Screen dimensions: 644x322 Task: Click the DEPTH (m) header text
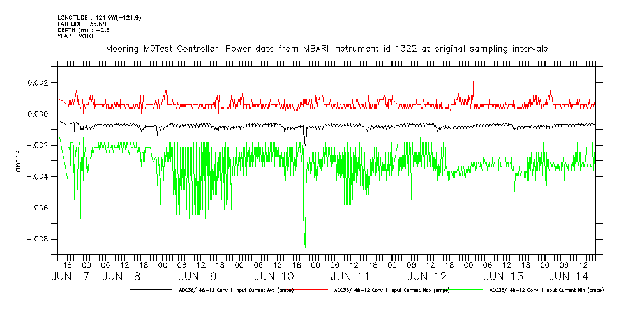point(84,30)
